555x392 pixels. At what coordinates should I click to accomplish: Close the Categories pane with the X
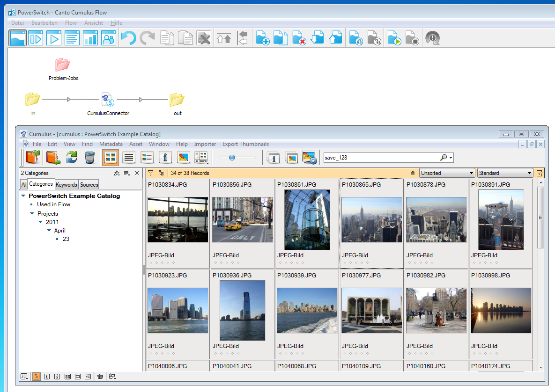(137, 173)
